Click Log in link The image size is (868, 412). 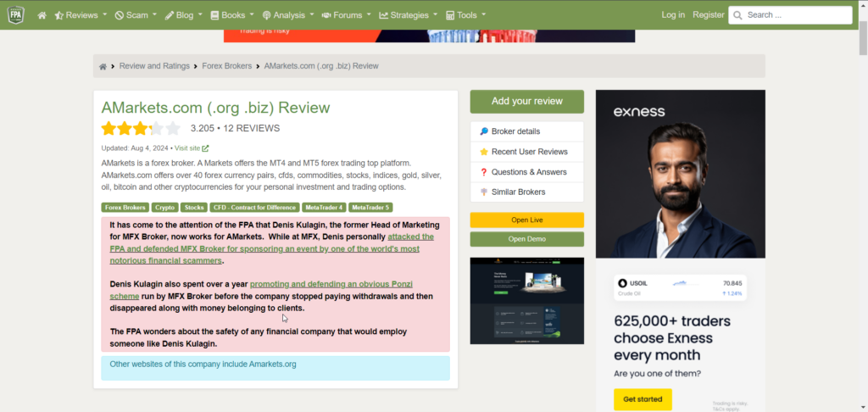click(673, 15)
